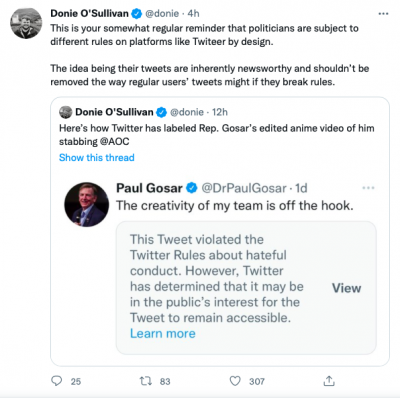Click View to reveal the hidden tweet
Viewport: 400px width, 398px height.
pyautogui.click(x=346, y=288)
